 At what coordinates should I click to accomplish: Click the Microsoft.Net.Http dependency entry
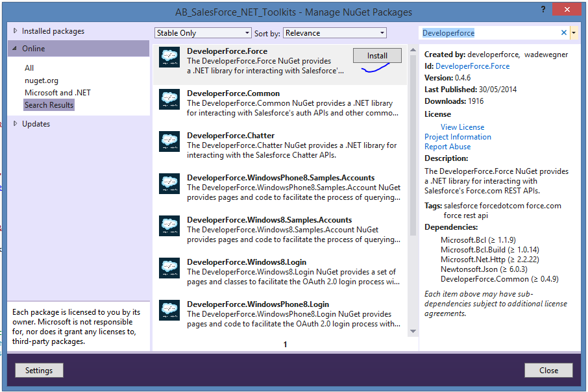pos(490,260)
